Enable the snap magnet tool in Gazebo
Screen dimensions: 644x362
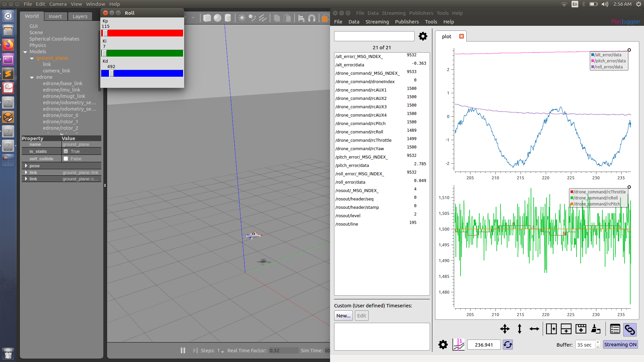click(312, 18)
